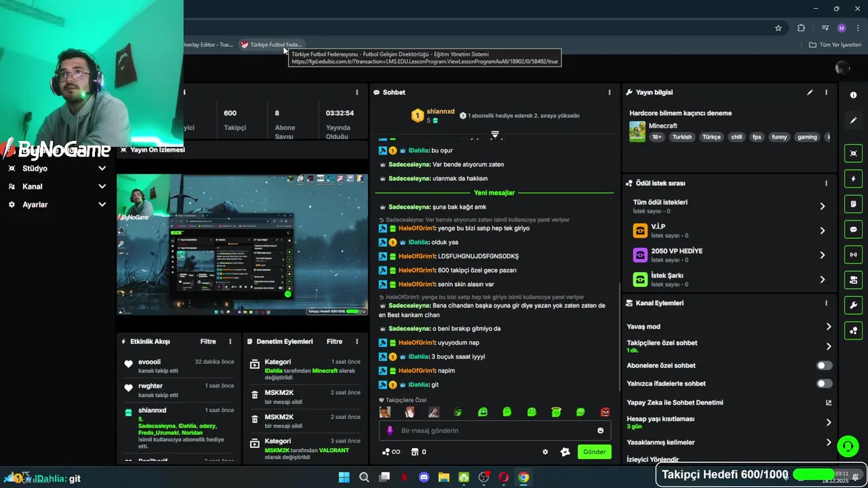Open İstek Şarkı requests arrow
Screen dimensions: 868x488
[822, 279]
